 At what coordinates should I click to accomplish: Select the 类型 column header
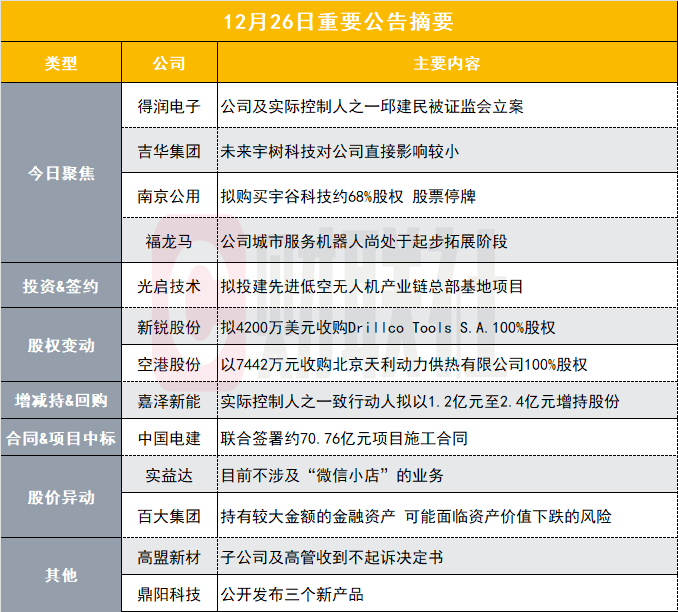coord(61,63)
